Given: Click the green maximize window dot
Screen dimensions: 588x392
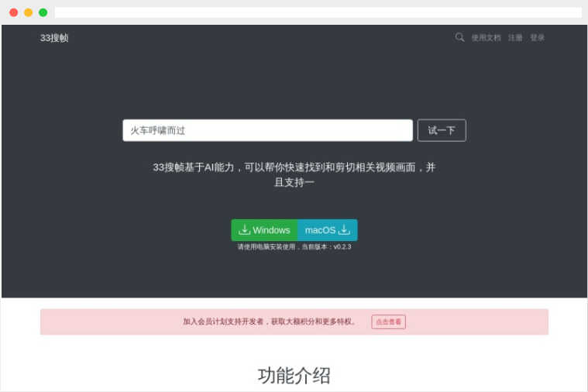Looking at the screenshot, I should click(43, 12).
